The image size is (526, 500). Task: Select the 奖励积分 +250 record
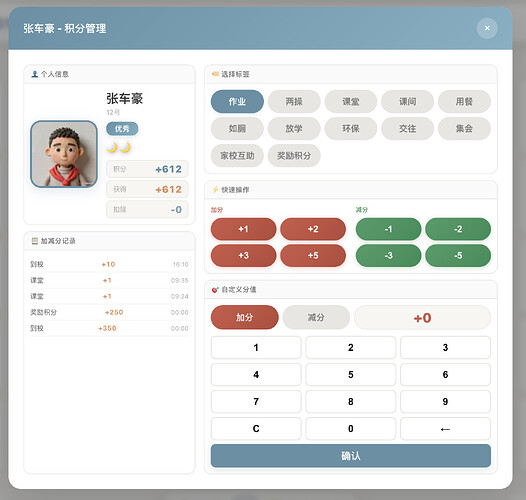[x=109, y=312]
